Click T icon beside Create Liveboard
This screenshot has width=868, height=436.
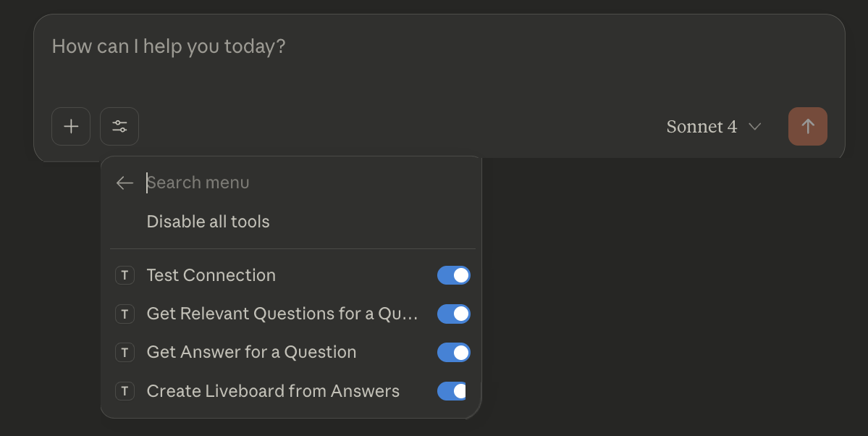pyautogui.click(x=125, y=391)
